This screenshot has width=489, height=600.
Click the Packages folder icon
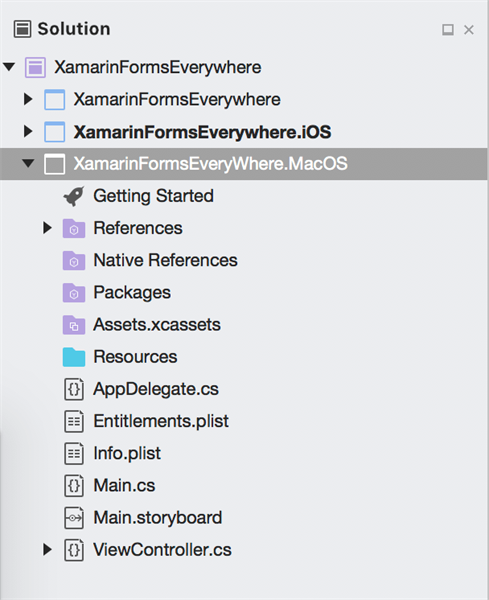[x=74, y=293]
